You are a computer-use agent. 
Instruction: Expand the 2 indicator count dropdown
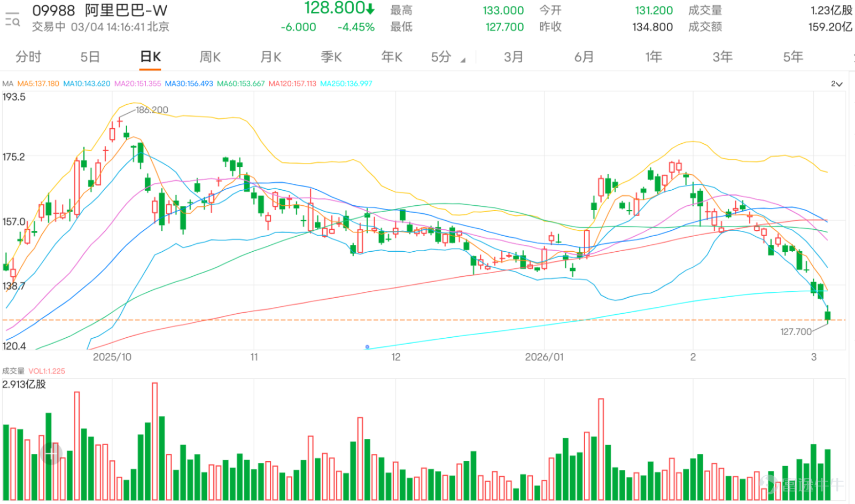click(836, 84)
